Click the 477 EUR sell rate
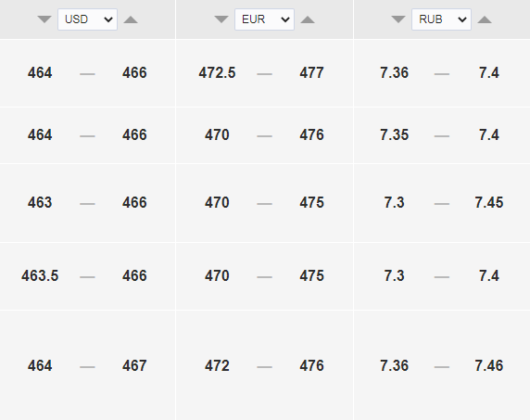530x420 pixels. 311,72
